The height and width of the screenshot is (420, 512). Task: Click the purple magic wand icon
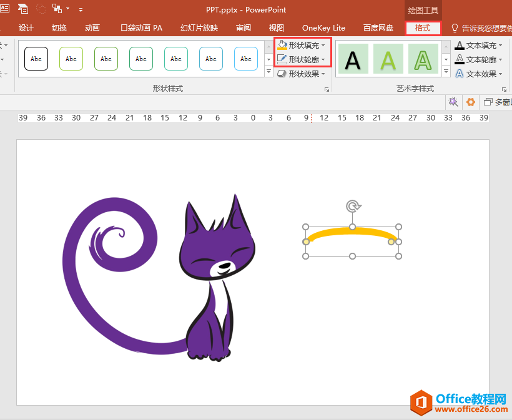click(x=454, y=102)
